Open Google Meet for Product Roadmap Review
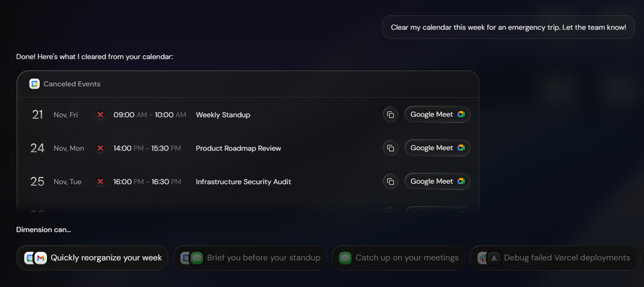644x287 pixels. click(x=437, y=148)
